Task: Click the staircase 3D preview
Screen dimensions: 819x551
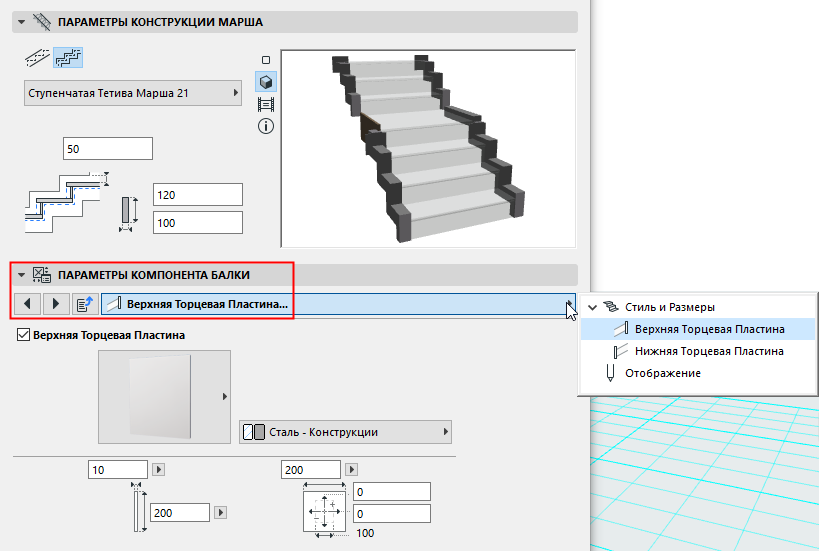Action: 428,149
